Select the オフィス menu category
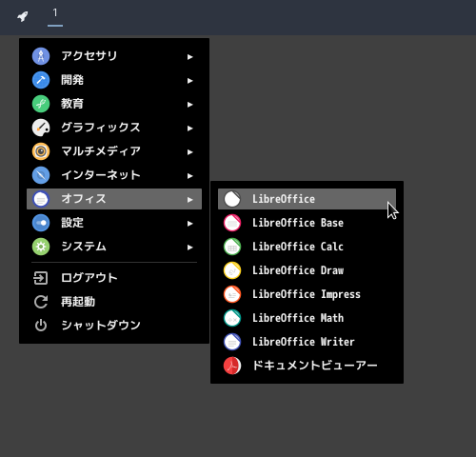The width and height of the screenshot is (476, 457). pyautogui.click(x=114, y=199)
